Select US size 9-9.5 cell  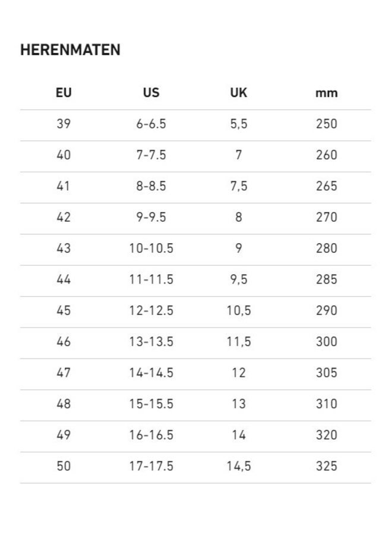(151, 217)
